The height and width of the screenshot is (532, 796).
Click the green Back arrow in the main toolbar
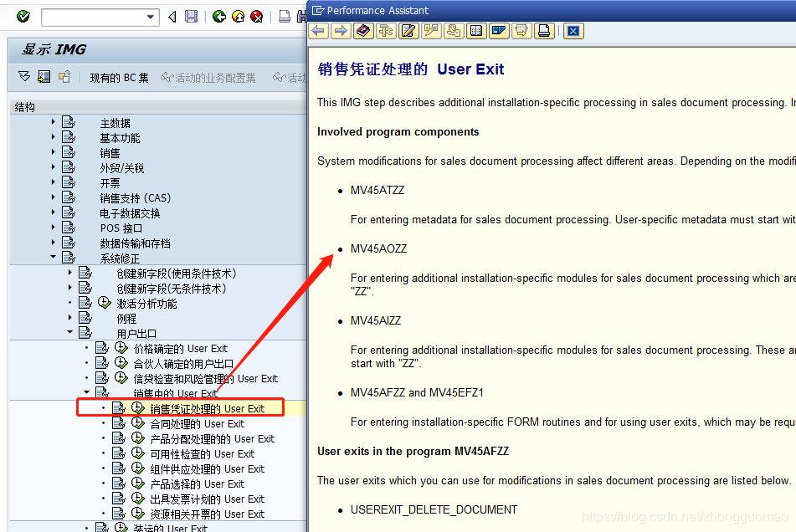(218, 15)
